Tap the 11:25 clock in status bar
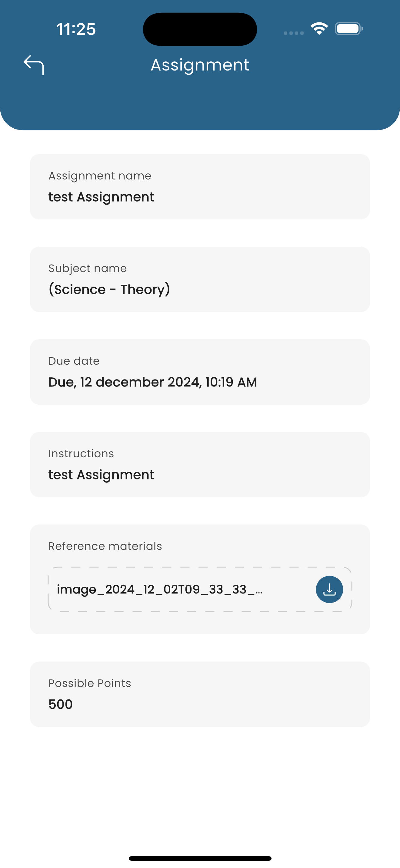The width and height of the screenshot is (400, 868). [76, 29]
